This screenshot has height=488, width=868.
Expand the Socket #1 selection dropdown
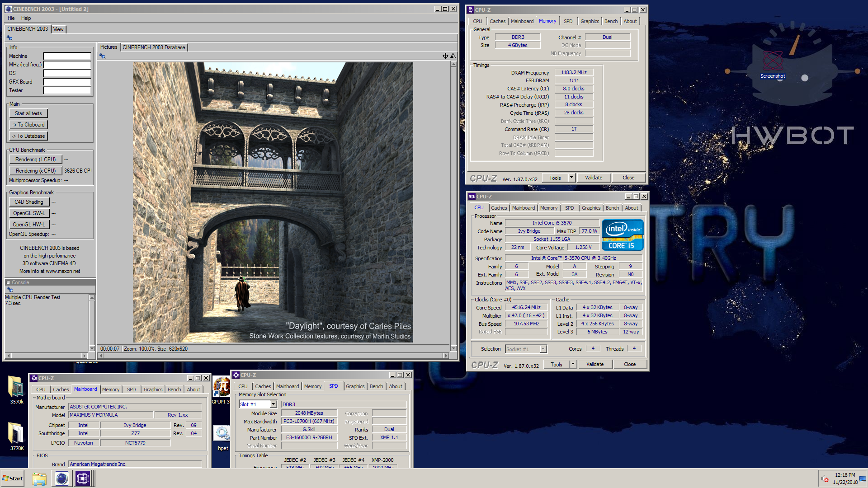tap(543, 349)
